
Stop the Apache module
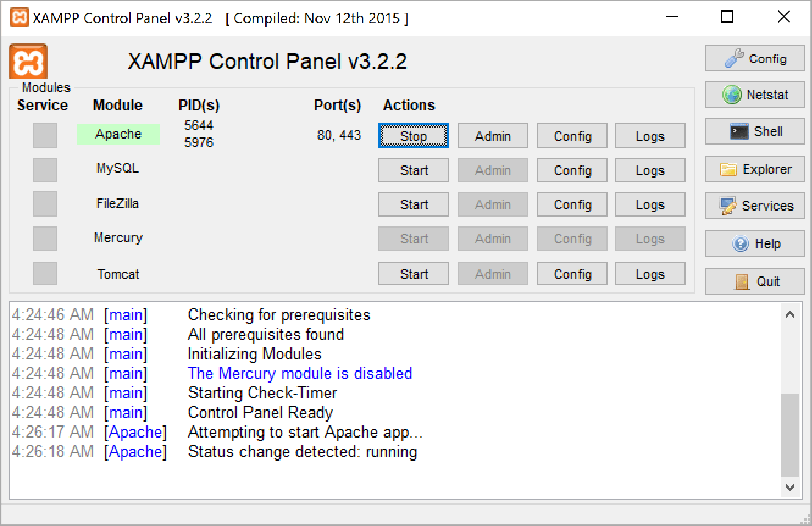(414, 136)
